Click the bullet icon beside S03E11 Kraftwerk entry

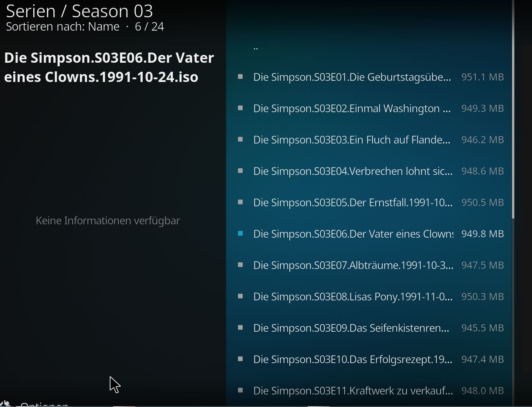(x=240, y=390)
